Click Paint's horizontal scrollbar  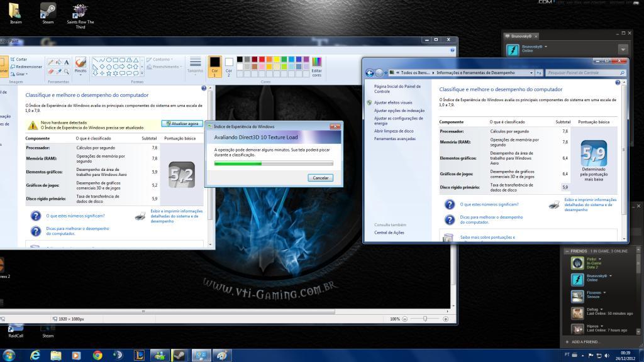tap(167, 312)
